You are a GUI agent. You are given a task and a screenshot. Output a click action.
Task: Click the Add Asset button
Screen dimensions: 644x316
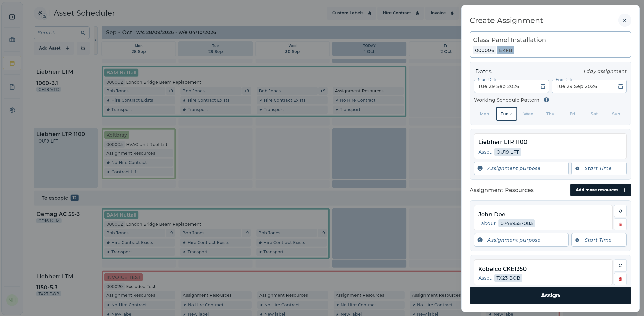(x=54, y=48)
